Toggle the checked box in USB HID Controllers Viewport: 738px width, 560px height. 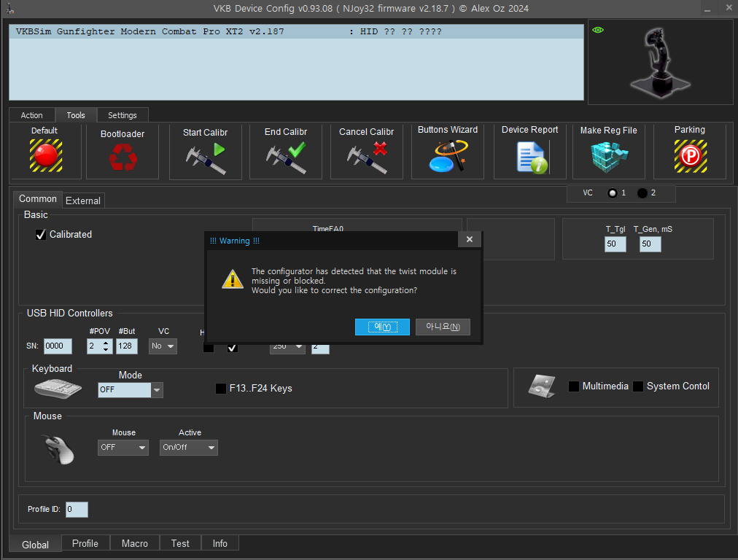233,348
